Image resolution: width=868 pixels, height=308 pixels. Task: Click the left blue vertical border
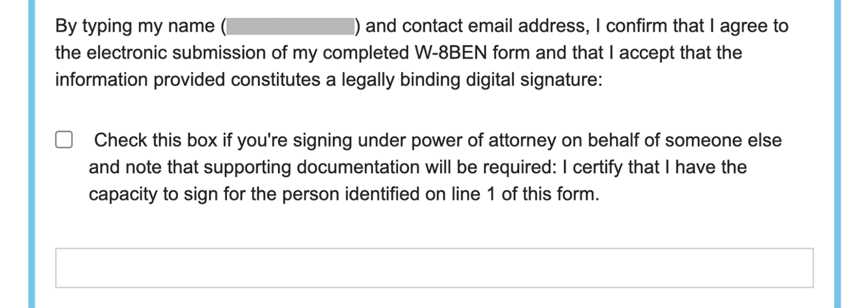[31, 154]
